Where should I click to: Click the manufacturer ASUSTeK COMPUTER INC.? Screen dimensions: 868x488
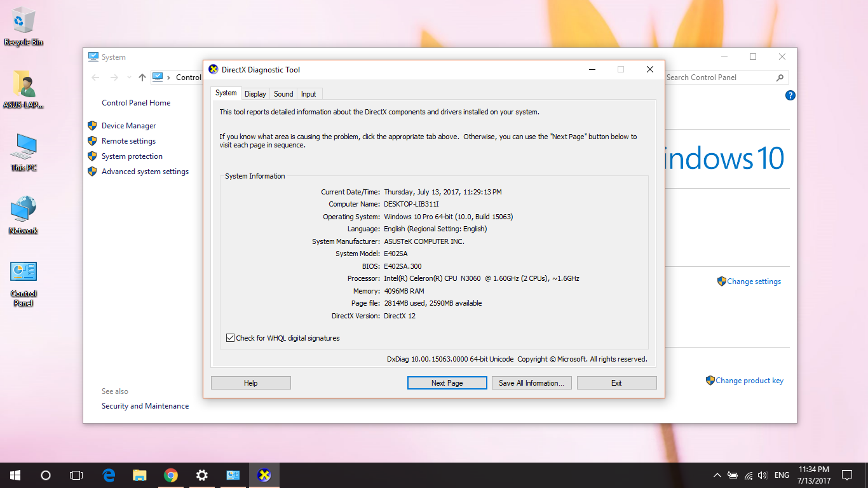click(424, 241)
